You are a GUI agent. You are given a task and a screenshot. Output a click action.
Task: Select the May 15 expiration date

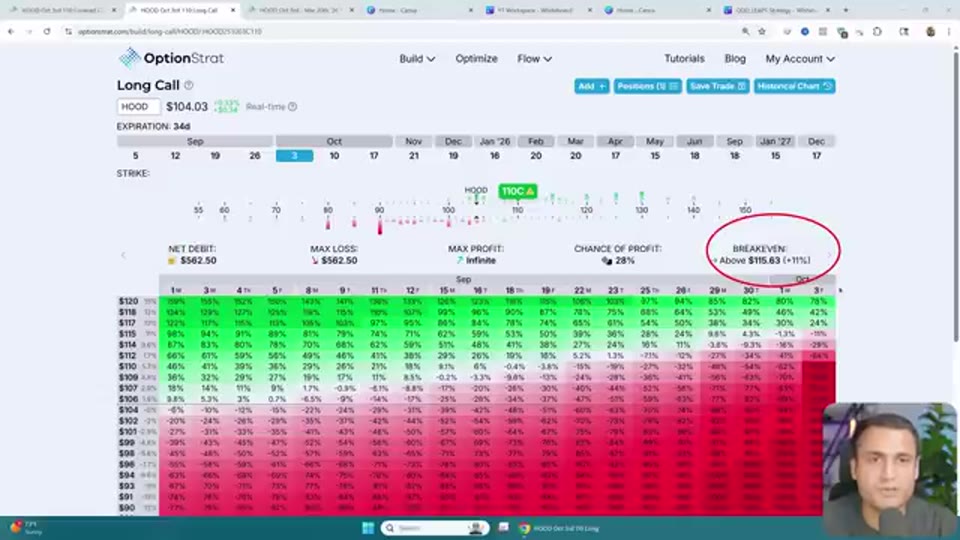[x=655, y=156]
